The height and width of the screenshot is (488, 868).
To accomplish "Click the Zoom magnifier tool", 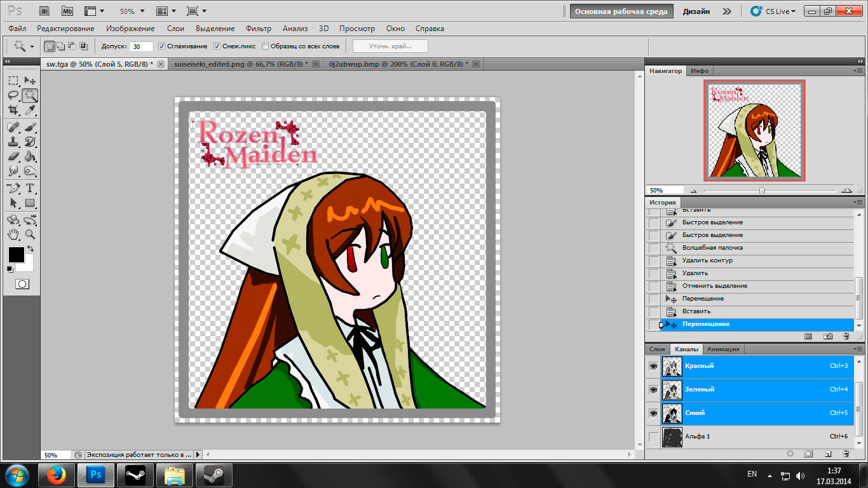I will [30, 234].
